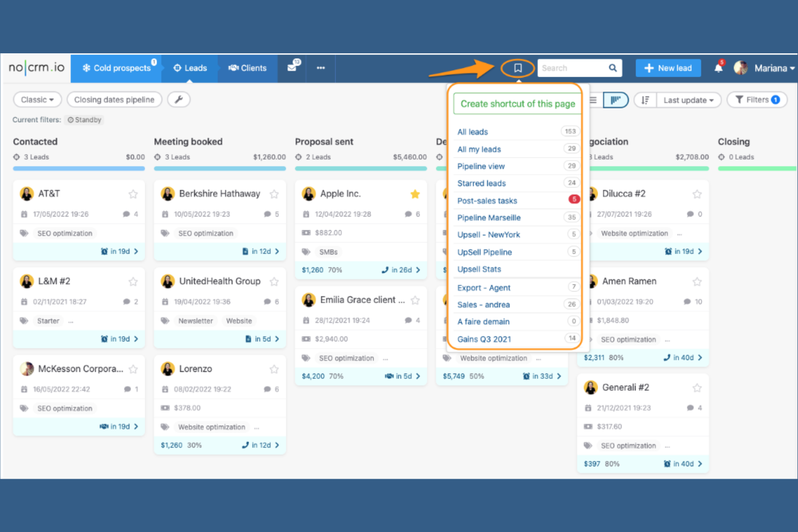
Task: Expand the Generali #2 in 40d chevron
Action: click(700, 464)
